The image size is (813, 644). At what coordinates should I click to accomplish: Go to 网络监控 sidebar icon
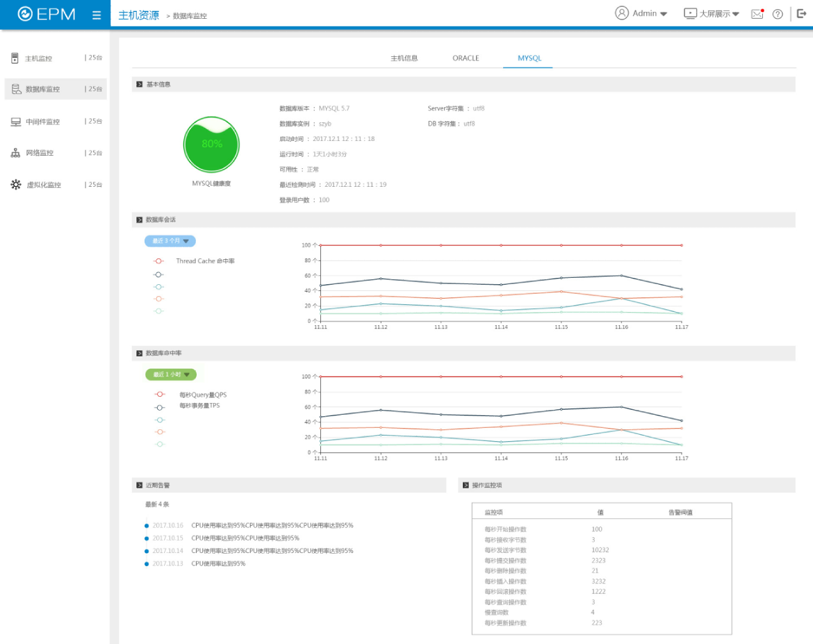(15, 153)
